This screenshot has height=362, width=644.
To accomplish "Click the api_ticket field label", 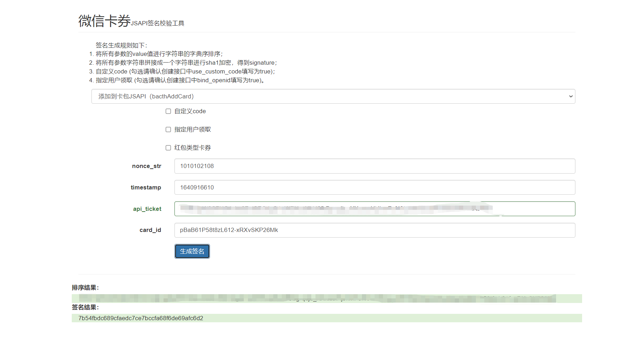I will click(x=147, y=209).
